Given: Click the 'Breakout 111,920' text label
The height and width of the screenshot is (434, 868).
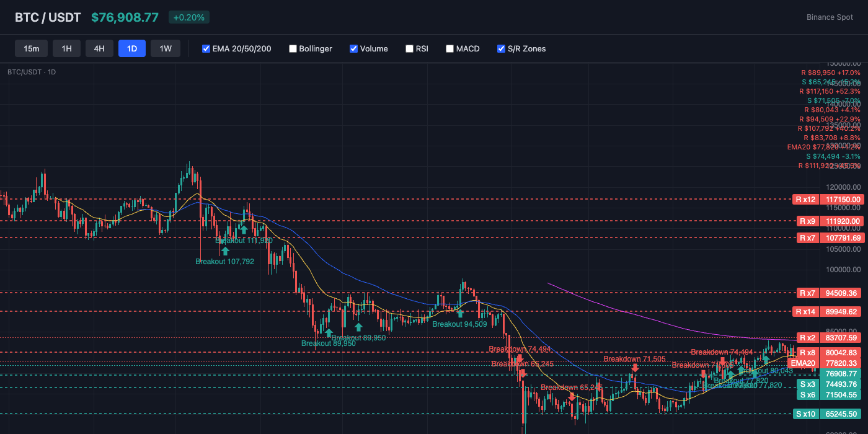Looking at the screenshot, I should (x=244, y=240).
